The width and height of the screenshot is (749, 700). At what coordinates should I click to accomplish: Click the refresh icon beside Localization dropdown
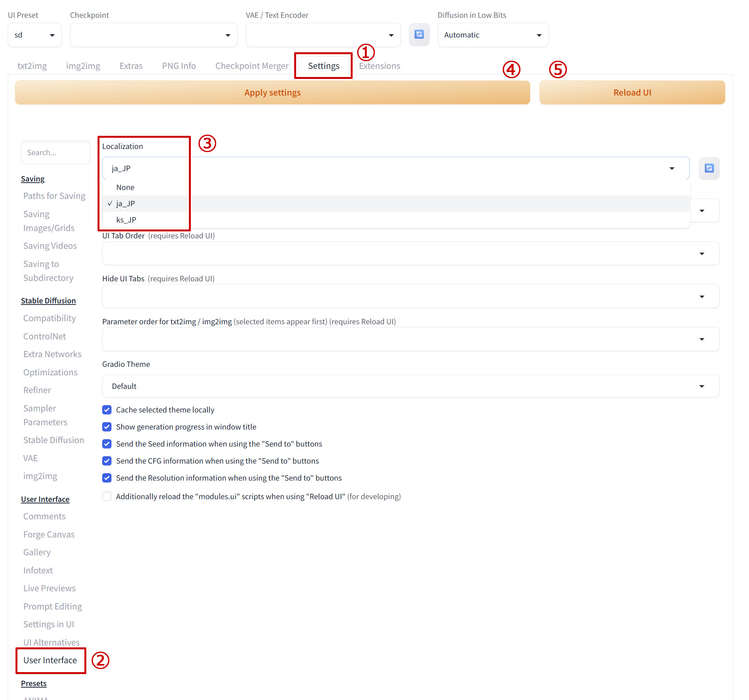[709, 168]
